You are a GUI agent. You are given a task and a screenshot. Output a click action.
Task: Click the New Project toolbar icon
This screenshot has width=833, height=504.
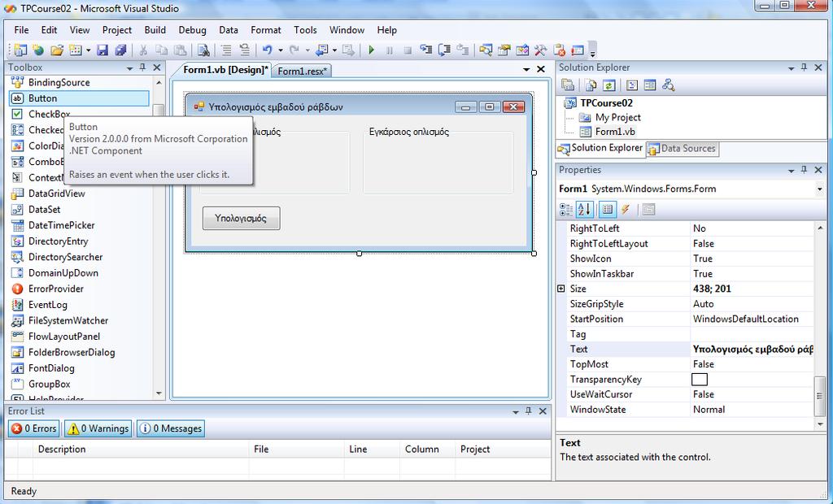tap(20, 50)
